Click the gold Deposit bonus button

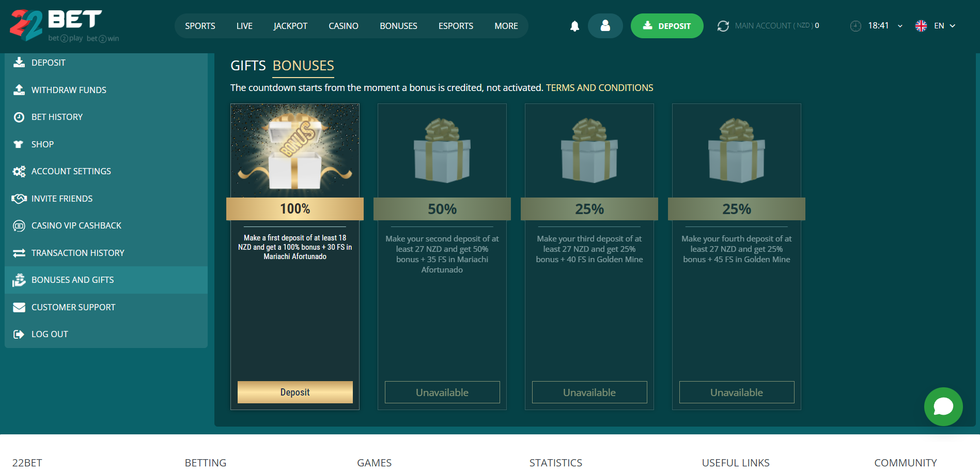295,392
